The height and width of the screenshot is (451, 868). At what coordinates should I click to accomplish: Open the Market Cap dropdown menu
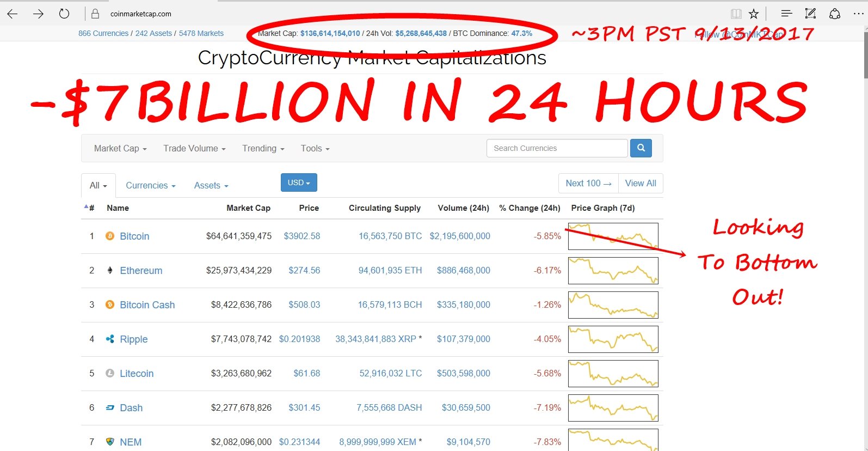click(120, 148)
